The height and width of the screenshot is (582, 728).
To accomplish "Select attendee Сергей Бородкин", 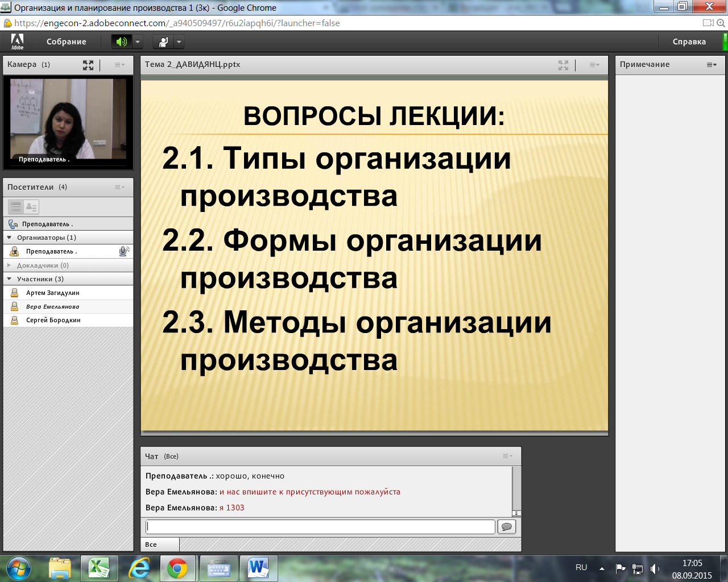I will [x=68, y=320].
